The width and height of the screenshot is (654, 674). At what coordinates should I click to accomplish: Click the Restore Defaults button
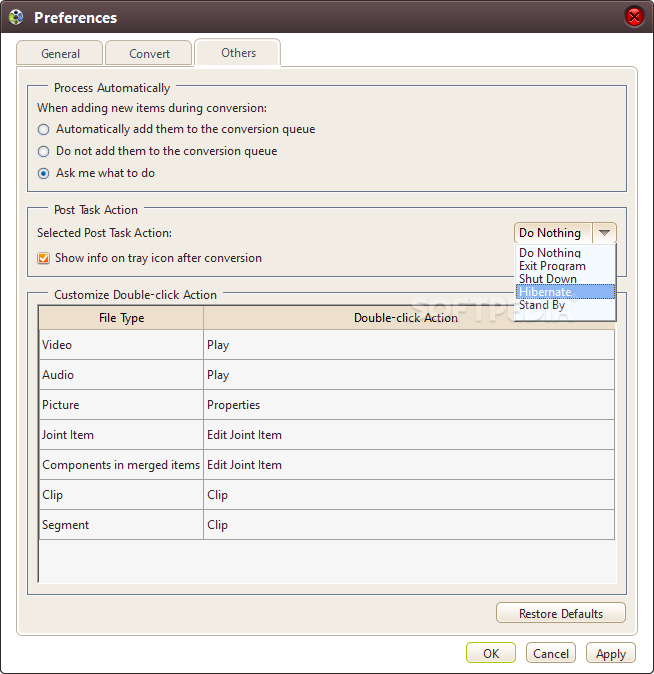[x=561, y=613]
